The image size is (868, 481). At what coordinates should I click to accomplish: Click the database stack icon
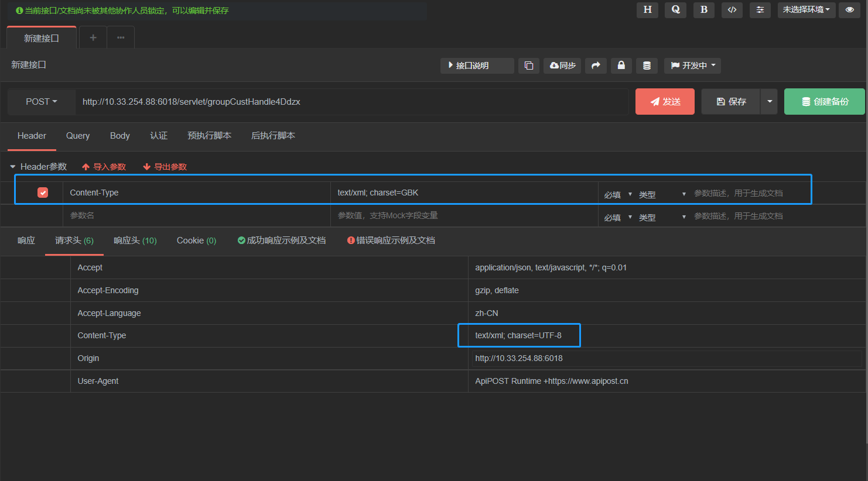point(647,66)
